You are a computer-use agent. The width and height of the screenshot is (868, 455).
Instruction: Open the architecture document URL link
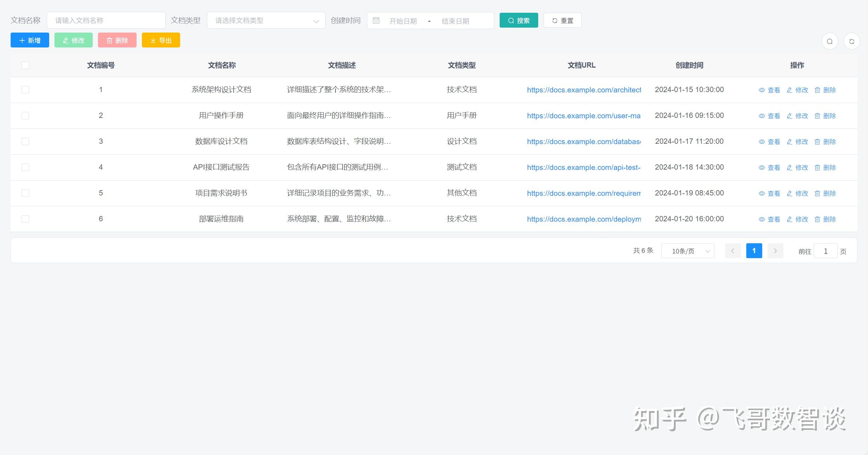(584, 90)
